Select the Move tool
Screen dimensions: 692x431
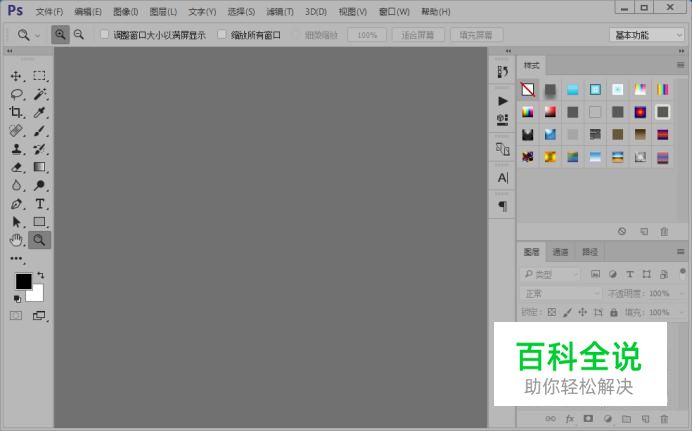point(16,76)
